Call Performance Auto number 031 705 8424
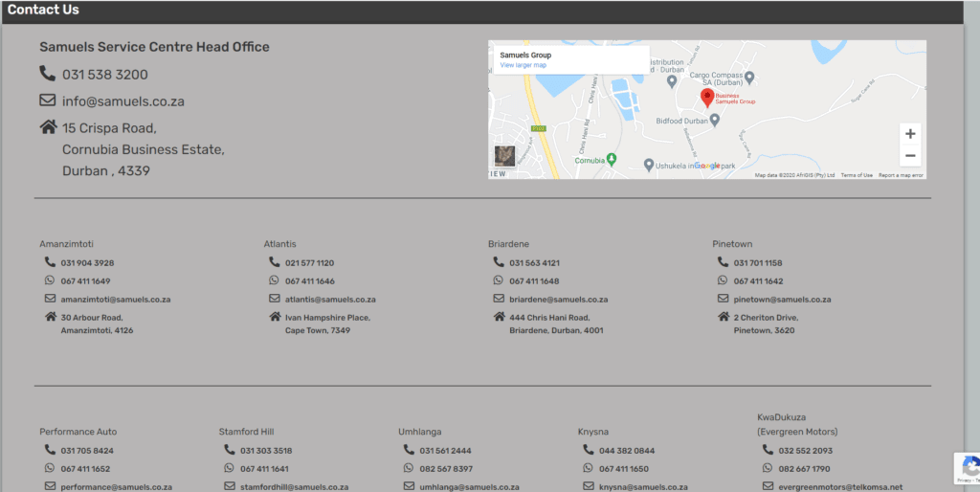Viewport: 980px width, 492px height. pyautogui.click(x=87, y=451)
